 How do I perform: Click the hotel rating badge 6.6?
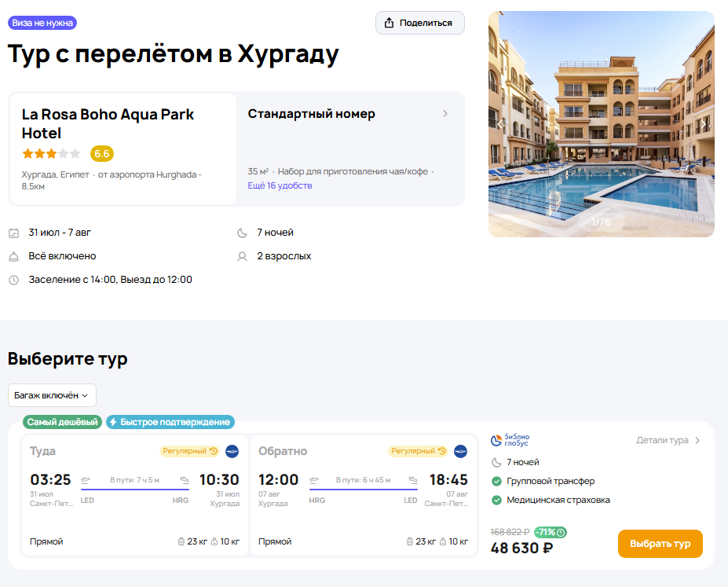point(102,153)
